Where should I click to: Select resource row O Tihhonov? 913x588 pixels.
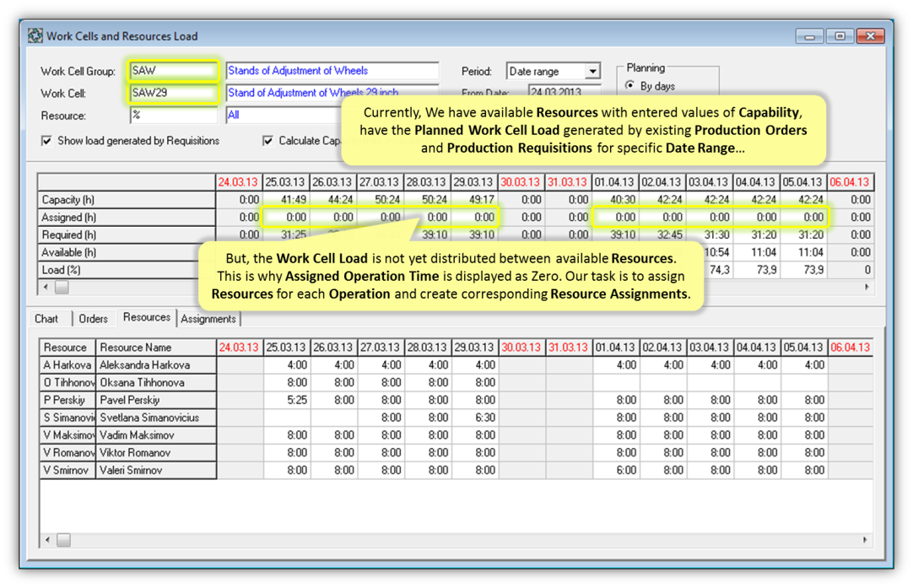[x=68, y=382]
